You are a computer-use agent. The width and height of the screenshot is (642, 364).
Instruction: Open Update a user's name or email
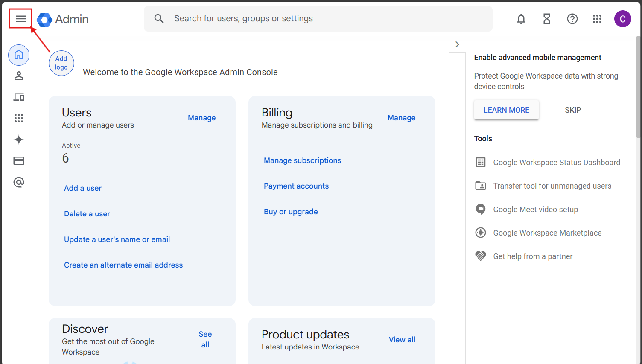[117, 239]
